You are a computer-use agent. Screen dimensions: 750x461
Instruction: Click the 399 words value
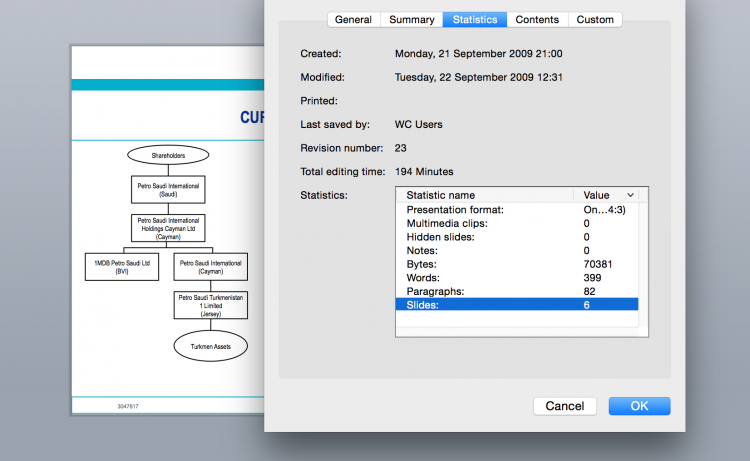pos(592,278)
